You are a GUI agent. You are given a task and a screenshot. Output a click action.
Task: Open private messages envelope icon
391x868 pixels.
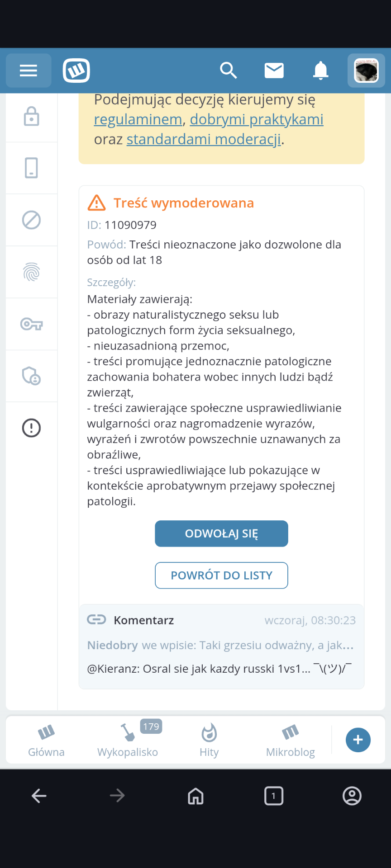tap(274, 71)
